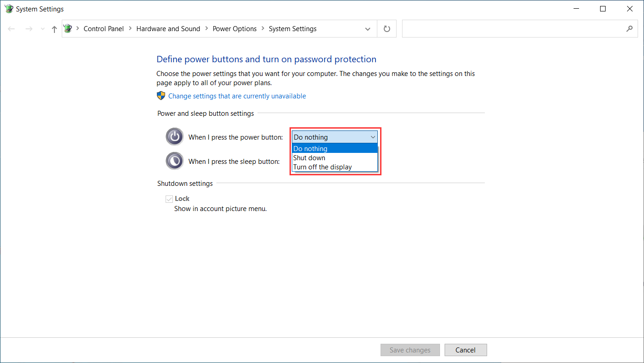Click the shield icon beside change settings
The image size is (644, 363).
click(x=161, y=96)
